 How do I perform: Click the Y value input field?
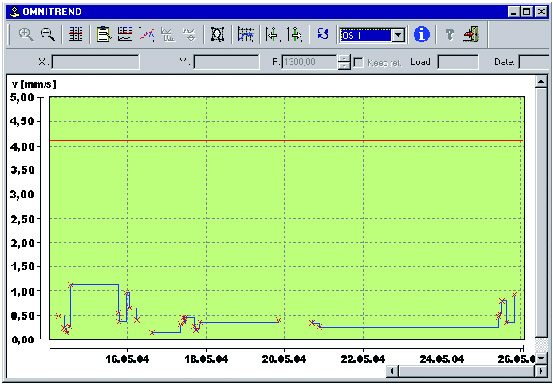(226, 62)
